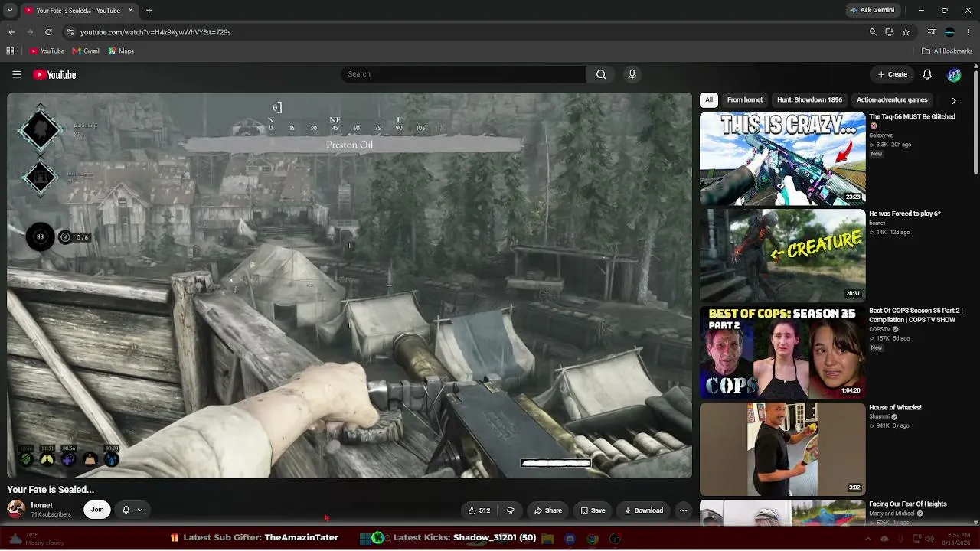This screenshot has width=980, height=551.
Task: Click the zoom magnifier in address bar
Action: 873,32
